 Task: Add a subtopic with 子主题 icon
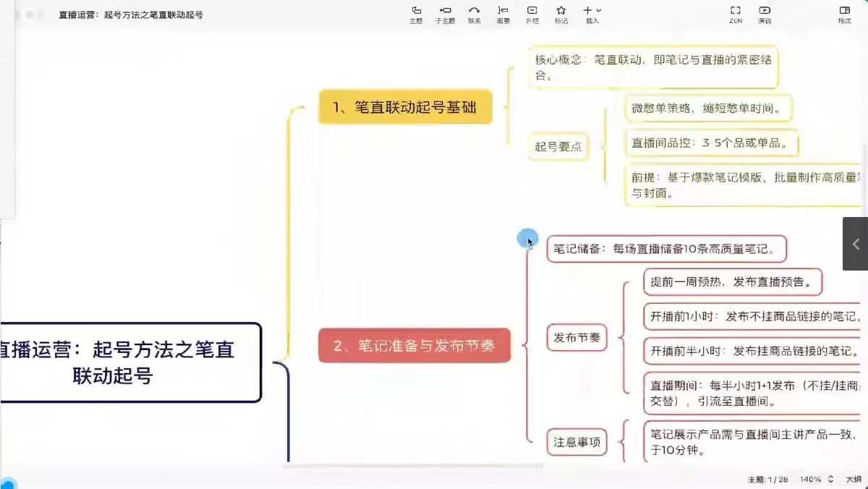point(445,14)
